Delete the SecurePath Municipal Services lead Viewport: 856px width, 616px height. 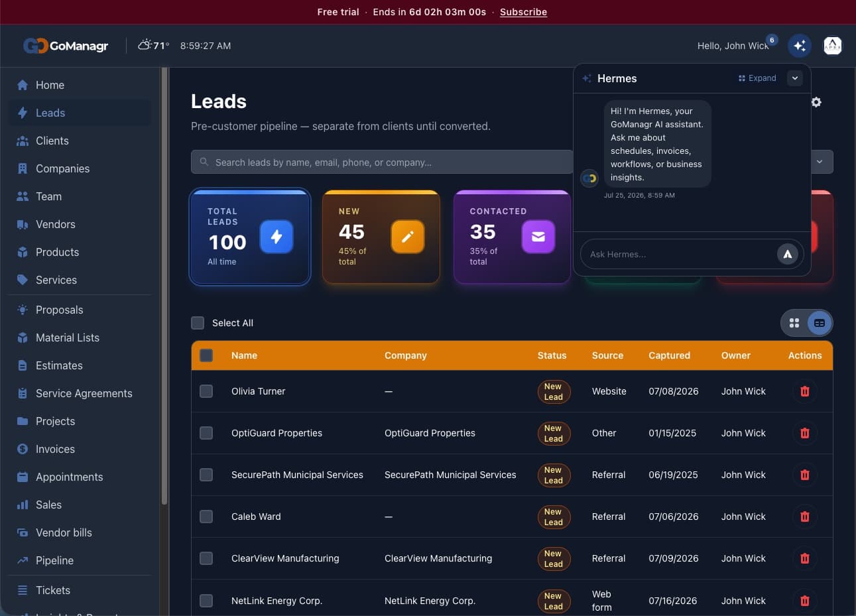(x=805, y=475)
